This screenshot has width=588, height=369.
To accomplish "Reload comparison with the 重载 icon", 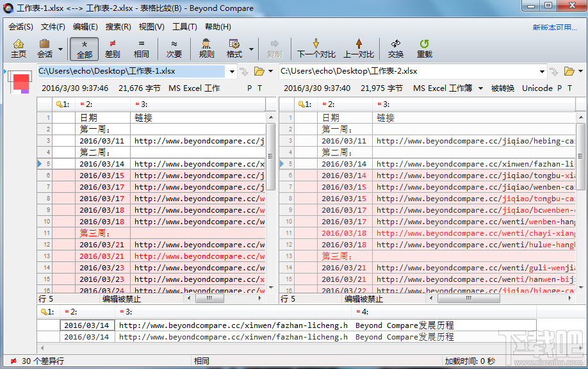I will pos(424,48).
